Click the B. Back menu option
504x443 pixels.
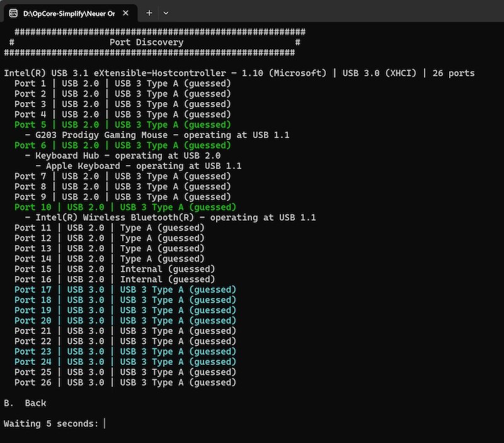point(25,403)
